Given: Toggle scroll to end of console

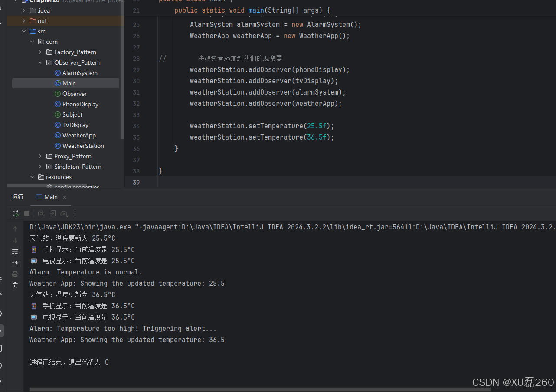Looking at the screenshot, I should (15, 263).
